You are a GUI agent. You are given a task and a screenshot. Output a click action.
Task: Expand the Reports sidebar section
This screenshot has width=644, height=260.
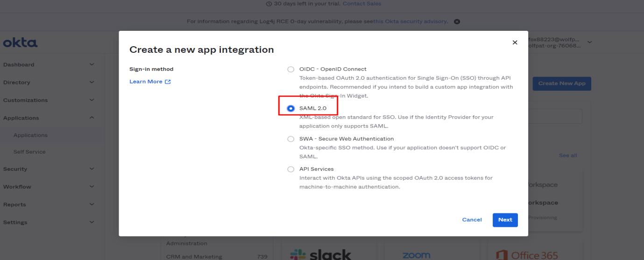point(92,204)
